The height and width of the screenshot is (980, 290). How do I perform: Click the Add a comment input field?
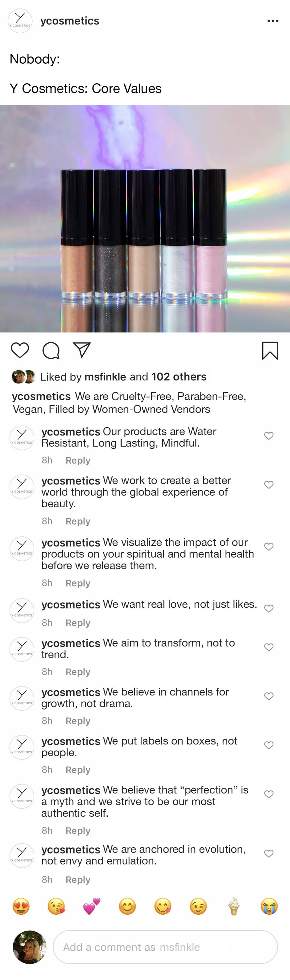pos(165,947)
